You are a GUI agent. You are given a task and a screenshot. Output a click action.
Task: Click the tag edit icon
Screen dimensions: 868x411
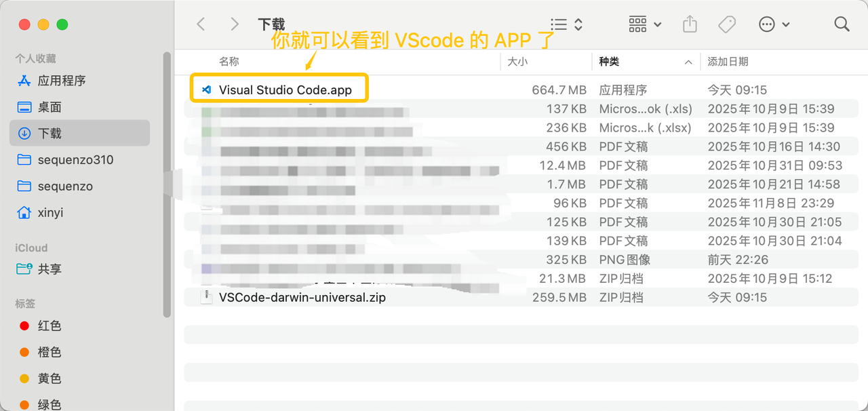coord(727,24)
